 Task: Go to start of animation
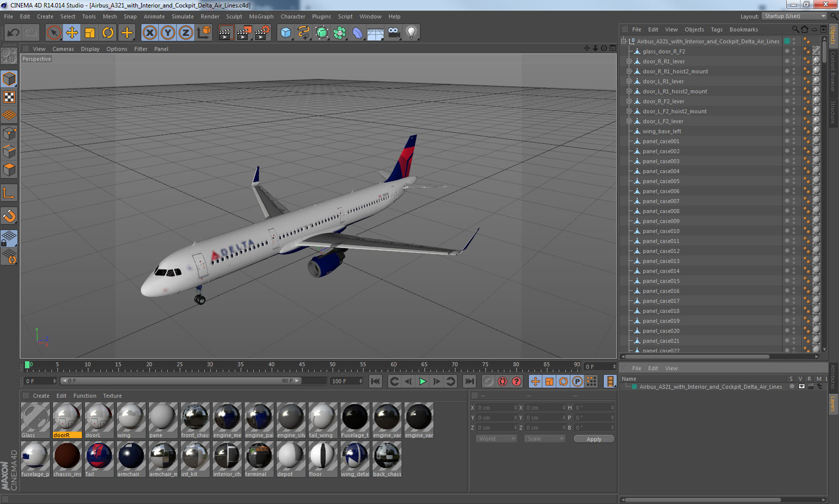tap(375, 381)
